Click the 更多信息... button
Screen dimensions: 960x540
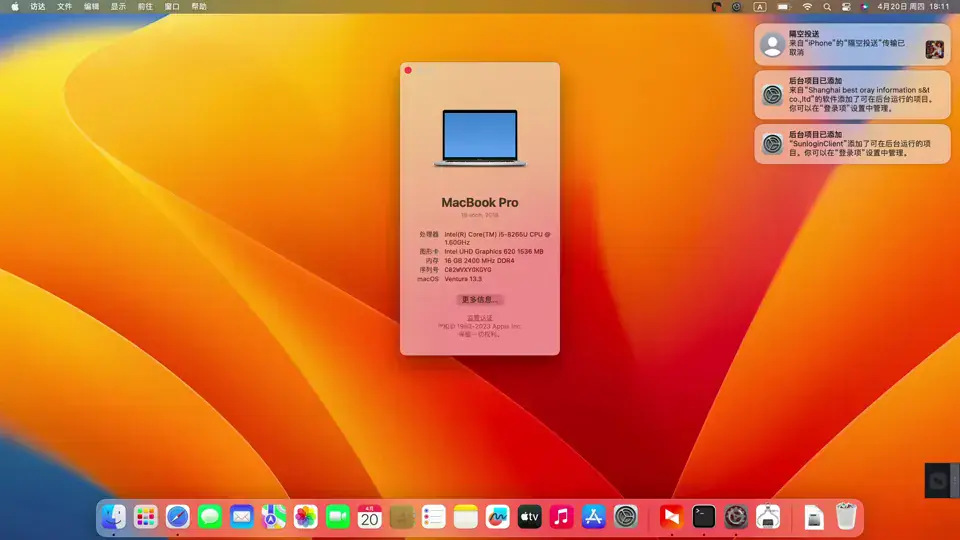tap(479, 299)
